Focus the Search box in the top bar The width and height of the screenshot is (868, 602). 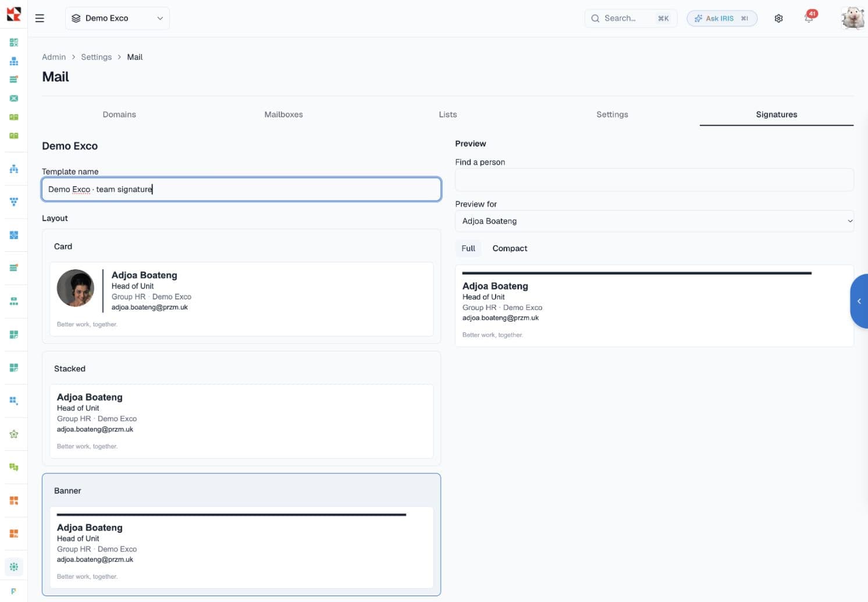pos(631,18)
